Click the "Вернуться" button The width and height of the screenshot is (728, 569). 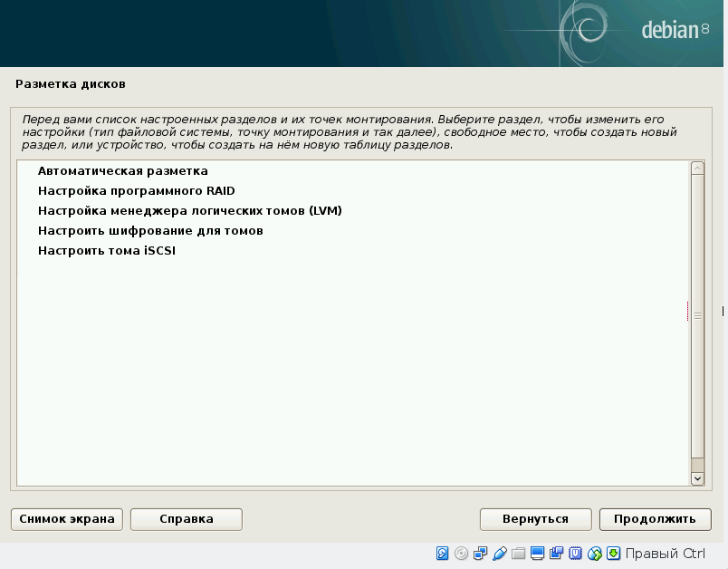535,519
